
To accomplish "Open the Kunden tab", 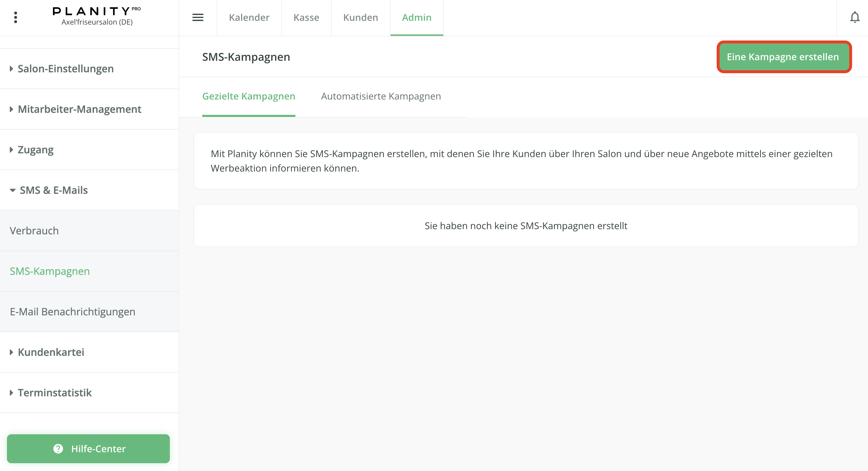I will [x=360, y=18].
